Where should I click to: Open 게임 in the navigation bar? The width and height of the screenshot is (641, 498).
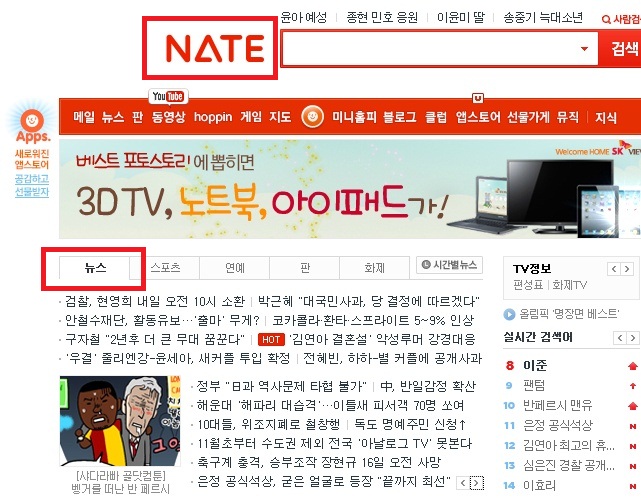point(251,117)
